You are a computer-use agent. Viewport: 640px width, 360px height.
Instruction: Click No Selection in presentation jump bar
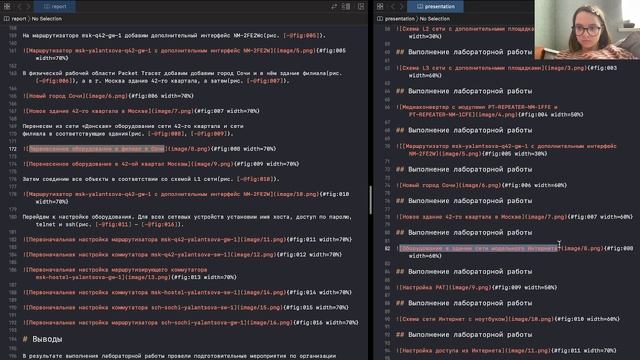coord(435,19)
